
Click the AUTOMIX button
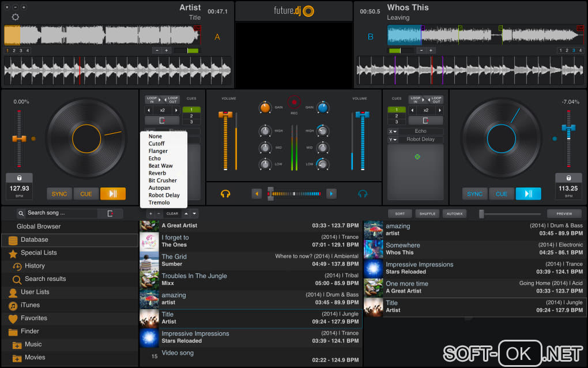454,213
